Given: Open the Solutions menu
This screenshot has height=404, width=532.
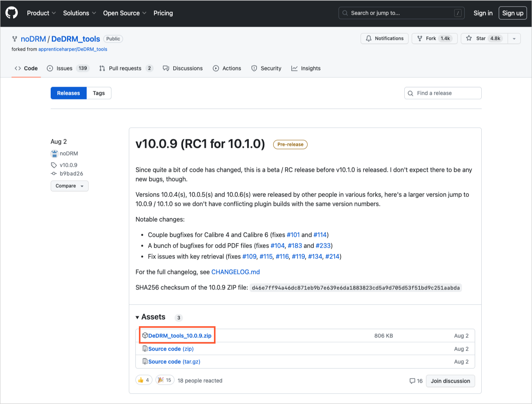Looking at the screenshot, I should pyautogui.click(x=79, y=13).
